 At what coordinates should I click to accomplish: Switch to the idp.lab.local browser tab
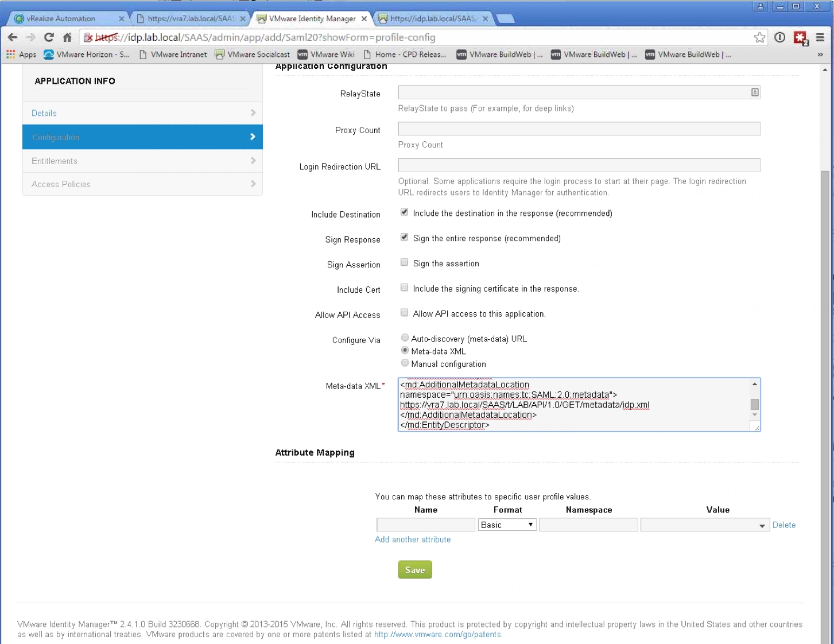(x=433, y=19)
